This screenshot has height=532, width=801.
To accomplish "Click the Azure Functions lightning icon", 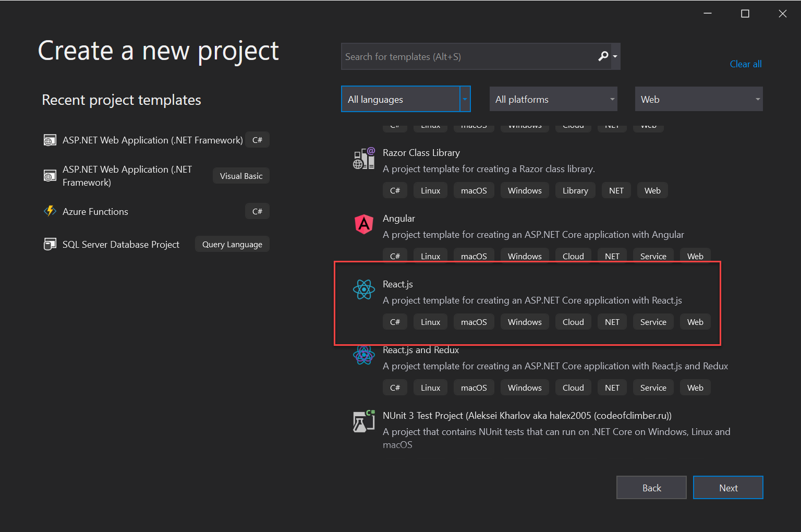I will [x=50, y=211].
